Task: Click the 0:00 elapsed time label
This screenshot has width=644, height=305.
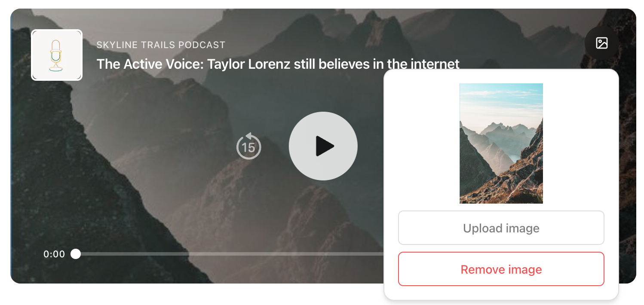Action: point(54,254)
